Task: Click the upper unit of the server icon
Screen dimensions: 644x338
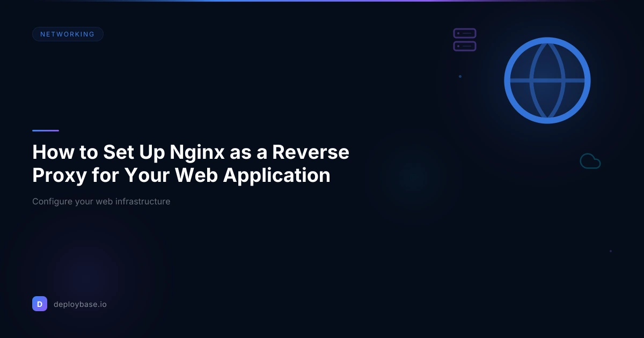Action: (x=465, y=33)
